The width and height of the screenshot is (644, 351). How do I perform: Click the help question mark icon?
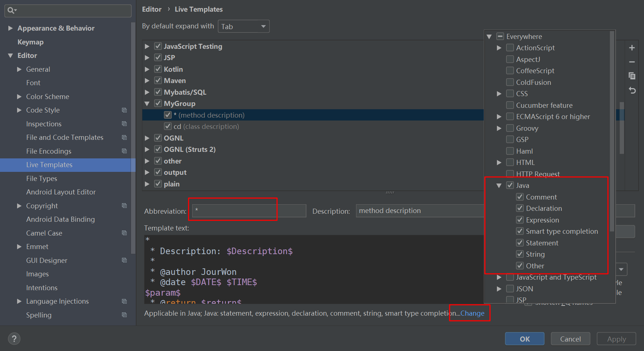pos(14,339)
